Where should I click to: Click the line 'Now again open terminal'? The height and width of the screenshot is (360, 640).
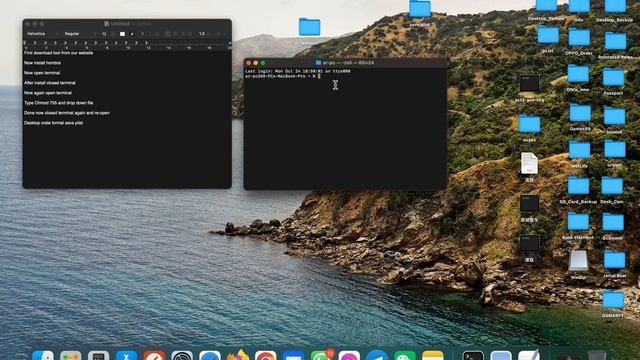(48, 93)
